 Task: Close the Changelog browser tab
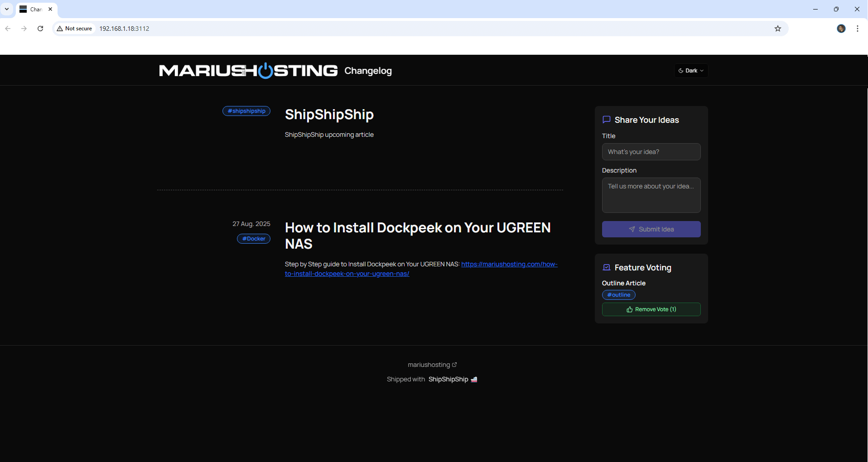pos(50,9)
